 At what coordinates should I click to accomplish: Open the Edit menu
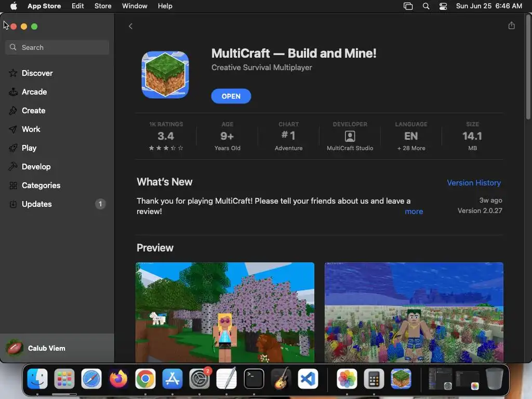[x=78, y=6]
